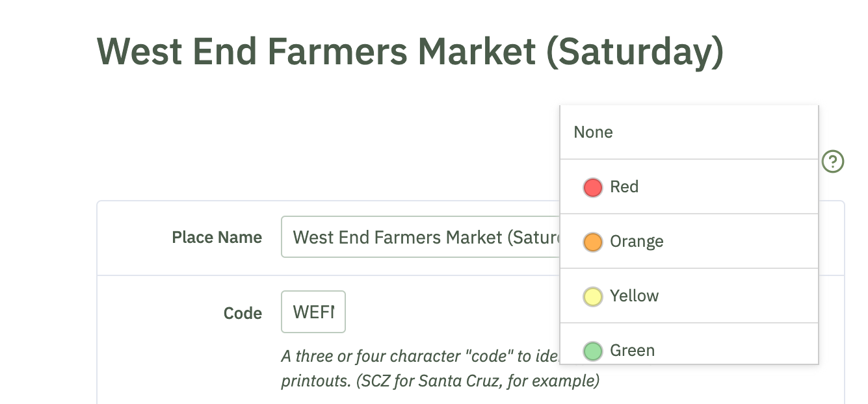868x404 pixels.
Task: Choose the Red text option
Action: click(624, 187)
